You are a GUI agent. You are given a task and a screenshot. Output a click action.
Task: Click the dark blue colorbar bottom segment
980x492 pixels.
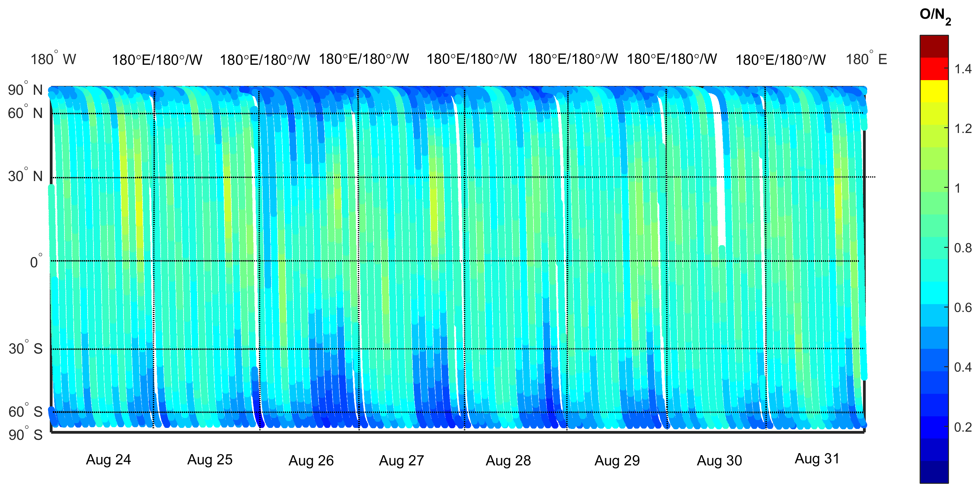point(934,472)
